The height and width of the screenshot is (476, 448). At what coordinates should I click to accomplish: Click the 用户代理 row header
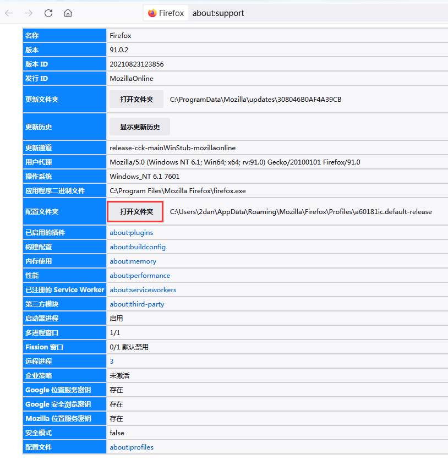pos(64,162)
